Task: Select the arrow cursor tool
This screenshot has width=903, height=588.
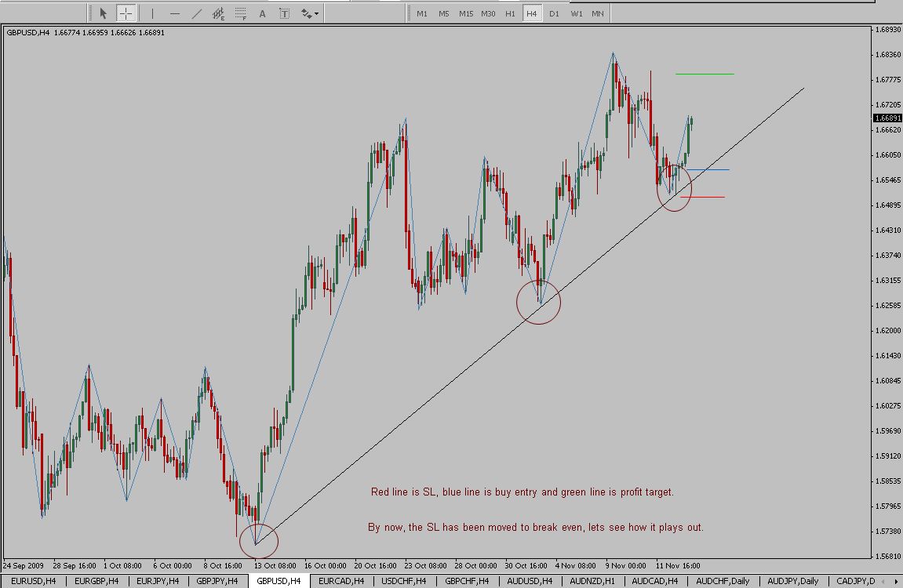Action: [103, 13]
